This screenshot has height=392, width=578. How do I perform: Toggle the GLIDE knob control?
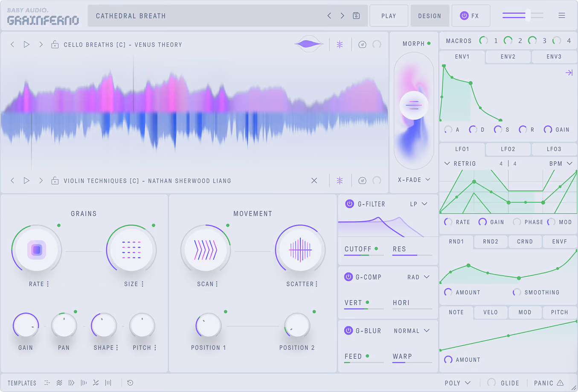pos(491,383)
